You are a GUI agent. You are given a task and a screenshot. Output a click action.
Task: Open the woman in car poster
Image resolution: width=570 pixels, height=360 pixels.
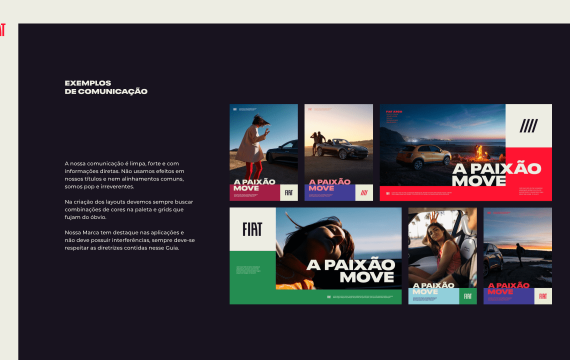442,256
